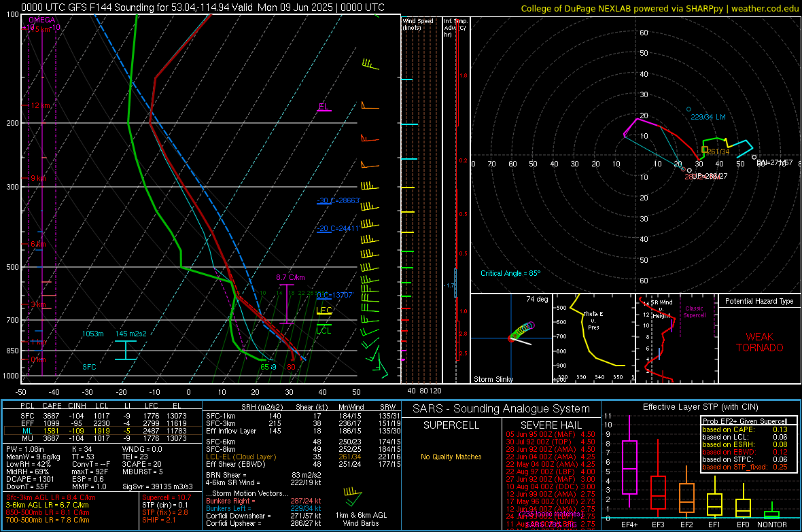Viewport: 802px width, 532px height.
Task: Select the 05 Jun 95 00Z (MAF) hail analogue
Action: click(551, 434)
